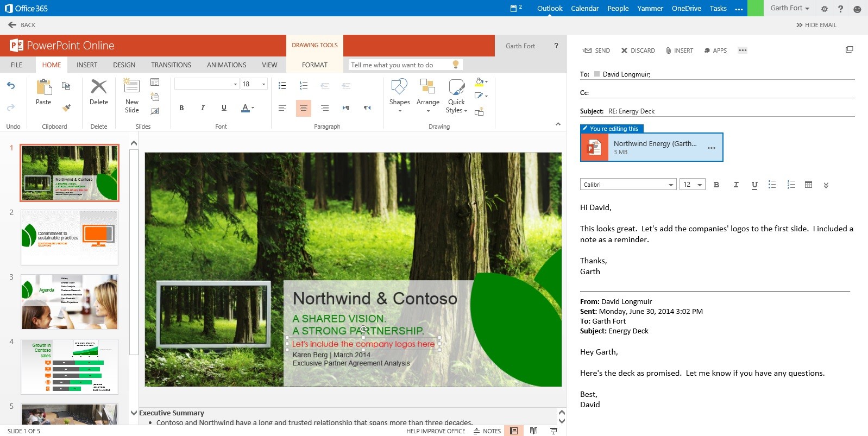Apply numbered list in Paragraph group
This screenshot has height=436, width=868.
(304, 85)
